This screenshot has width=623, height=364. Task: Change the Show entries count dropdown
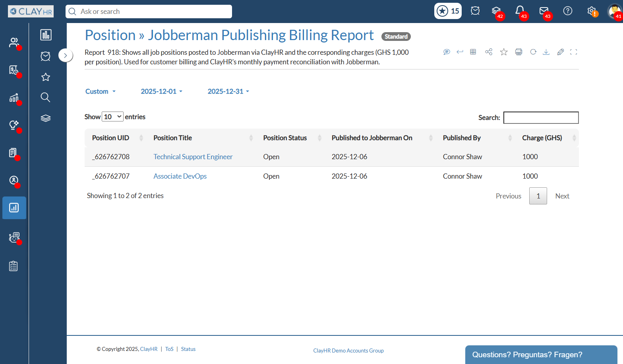(x=113, y=117)
